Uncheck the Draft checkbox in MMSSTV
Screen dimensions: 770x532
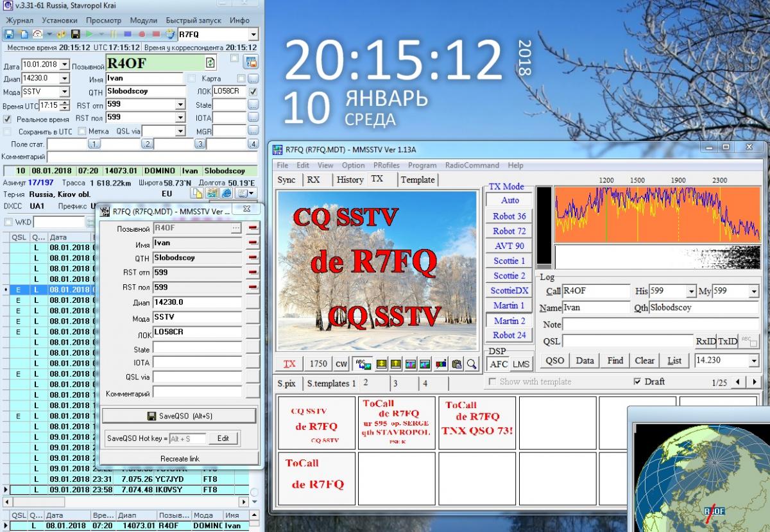pyautogui.click(x=637, y=381)
